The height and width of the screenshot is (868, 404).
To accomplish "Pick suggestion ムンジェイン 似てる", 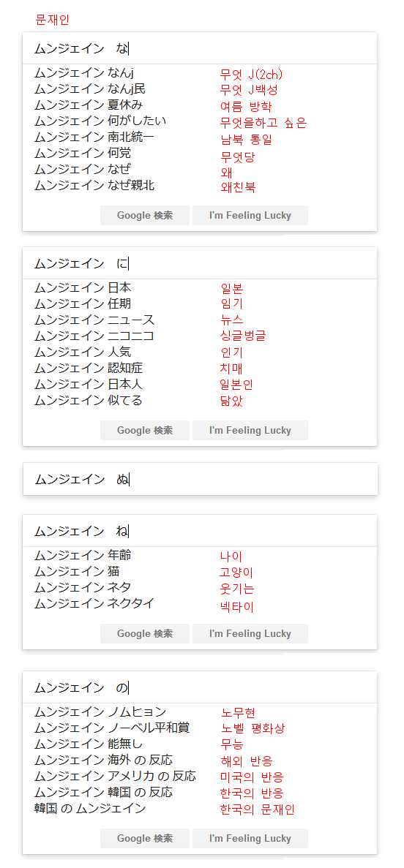I will (x=88, y=400).
